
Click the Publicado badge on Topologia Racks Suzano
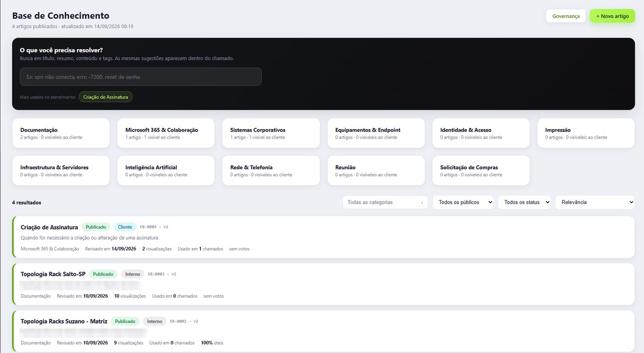125,321
